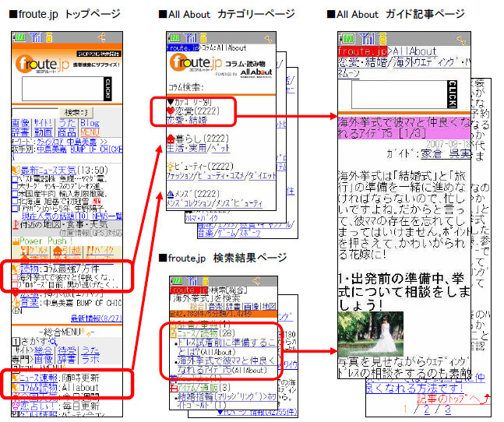
Task: Tick checkbox for 大リーグ news item
Action: click(15, 186)
